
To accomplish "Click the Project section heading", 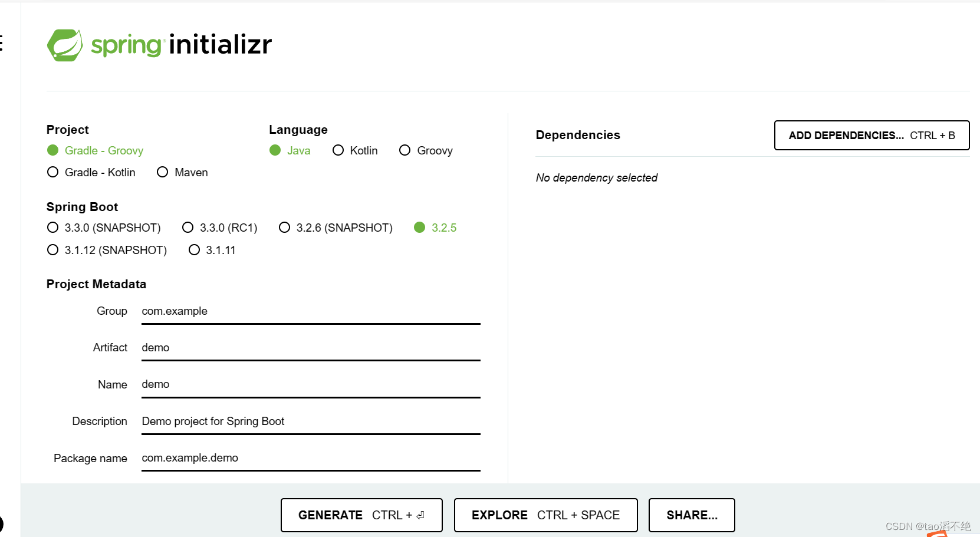I will [68, 130].
